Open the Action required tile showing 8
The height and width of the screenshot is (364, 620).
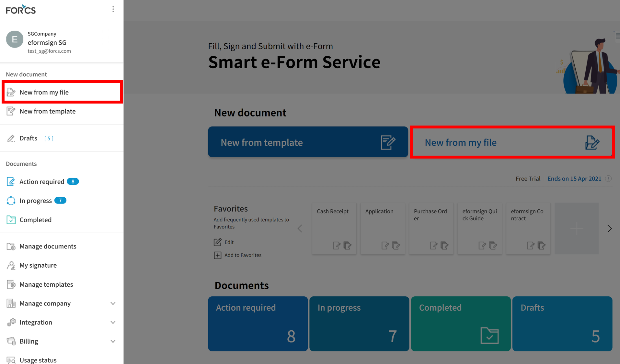(258, 324)
